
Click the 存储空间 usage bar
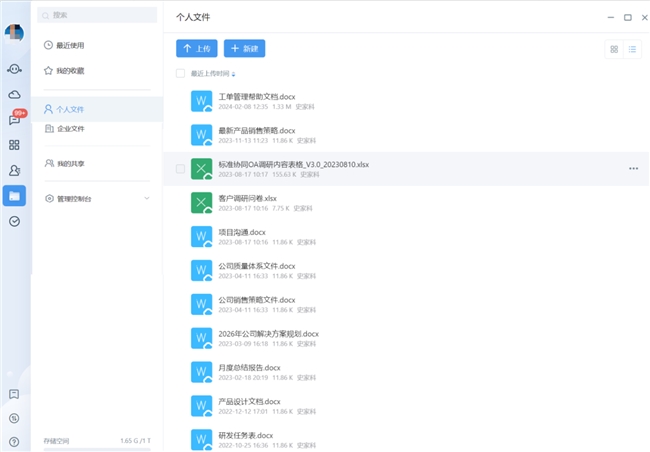(98, 448)
